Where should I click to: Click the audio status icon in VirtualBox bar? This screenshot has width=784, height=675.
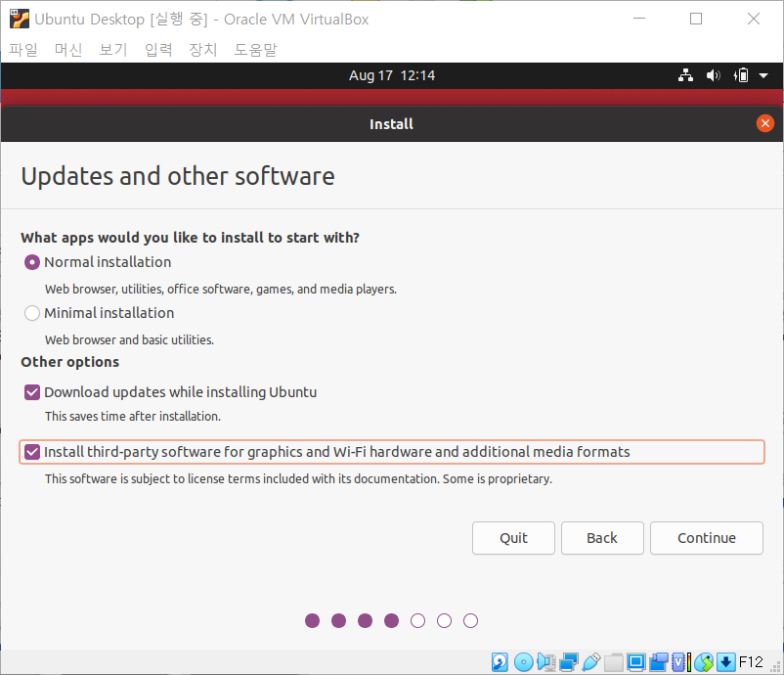546,662
